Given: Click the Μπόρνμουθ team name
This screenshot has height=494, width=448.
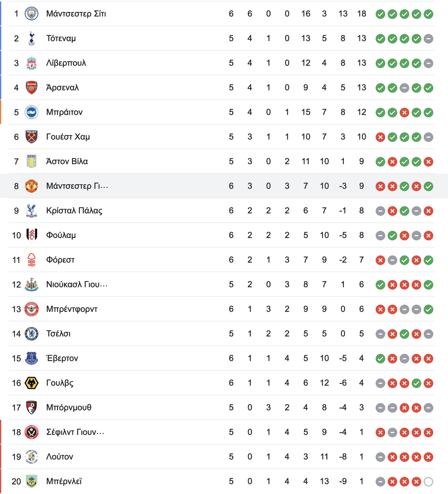Looking at the screenshot, I should (x=69, y=408).
